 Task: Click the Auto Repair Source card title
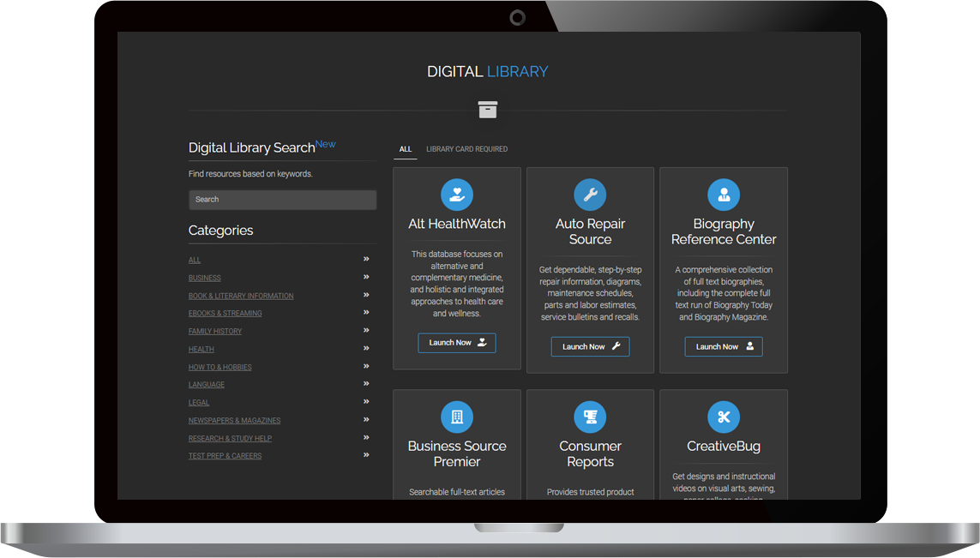tap(590, 231)
